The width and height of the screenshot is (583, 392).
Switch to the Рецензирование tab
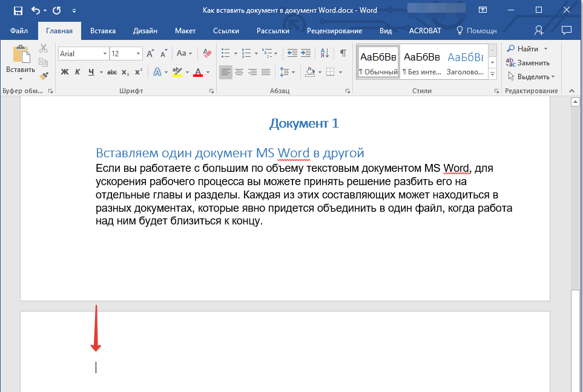point(334,30)
